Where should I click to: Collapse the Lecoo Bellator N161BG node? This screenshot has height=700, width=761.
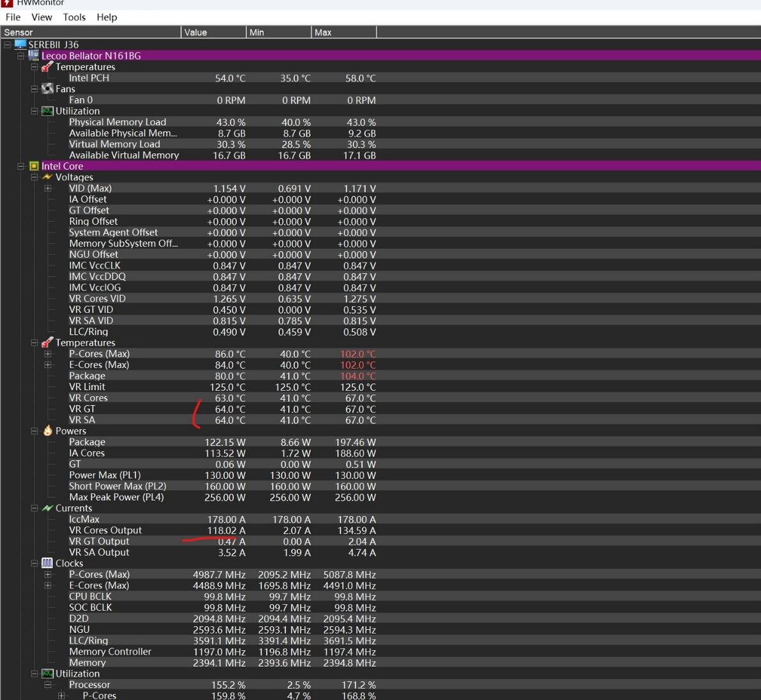[21, 56]
